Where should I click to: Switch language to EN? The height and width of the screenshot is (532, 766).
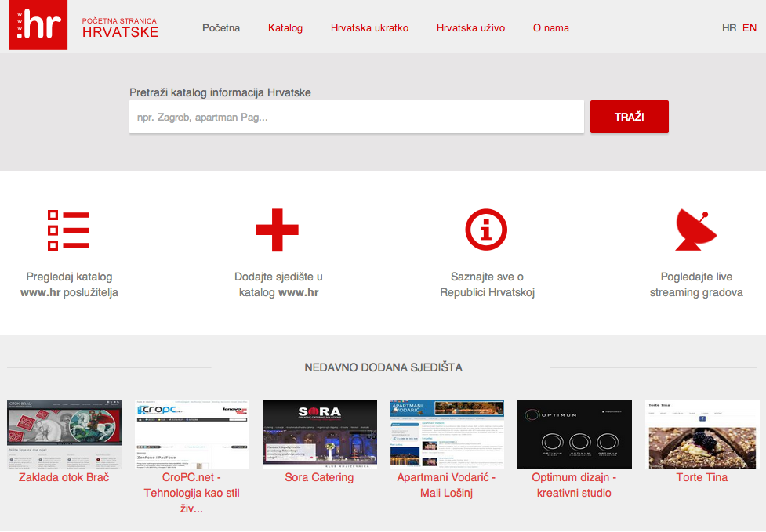point(750,28)
